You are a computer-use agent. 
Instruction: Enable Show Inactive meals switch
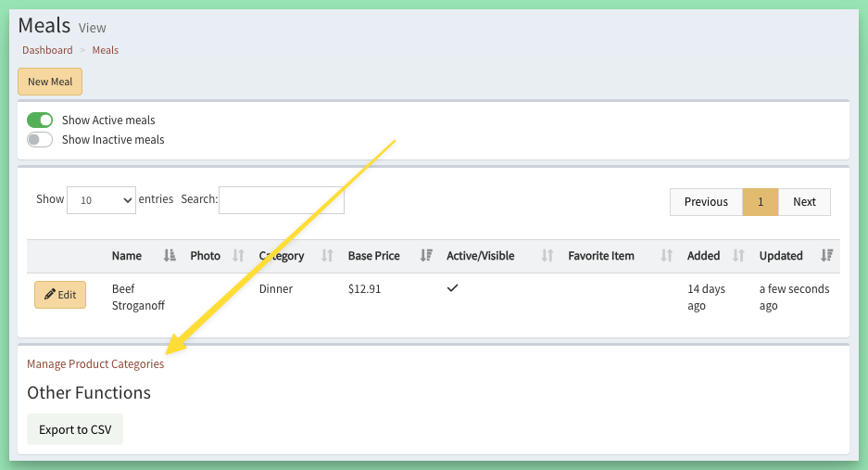pos(40,140)
